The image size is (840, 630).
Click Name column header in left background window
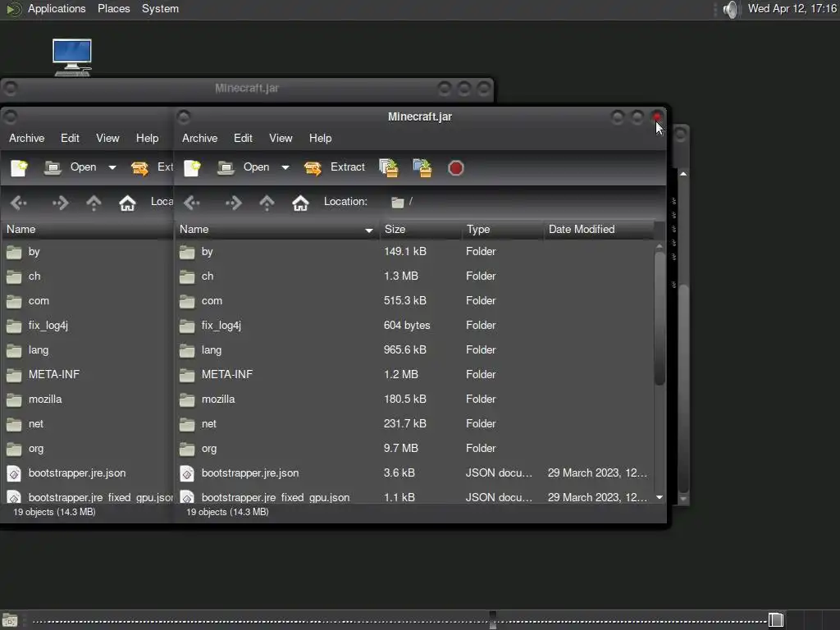[x=88, y=230]
